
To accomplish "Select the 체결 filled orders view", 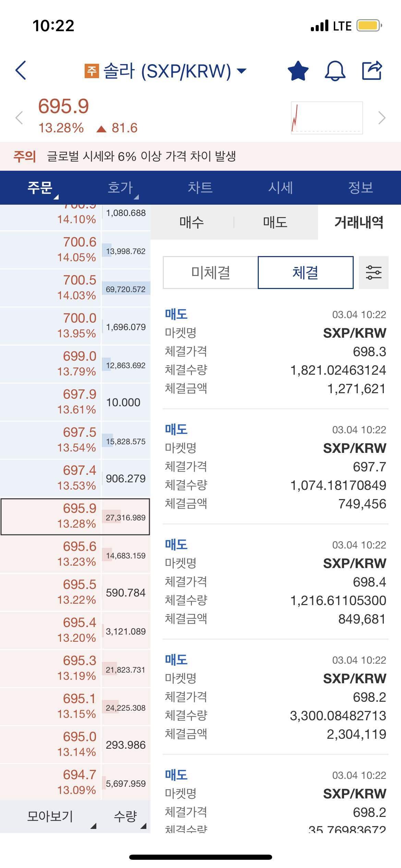I will coord(305,272).
